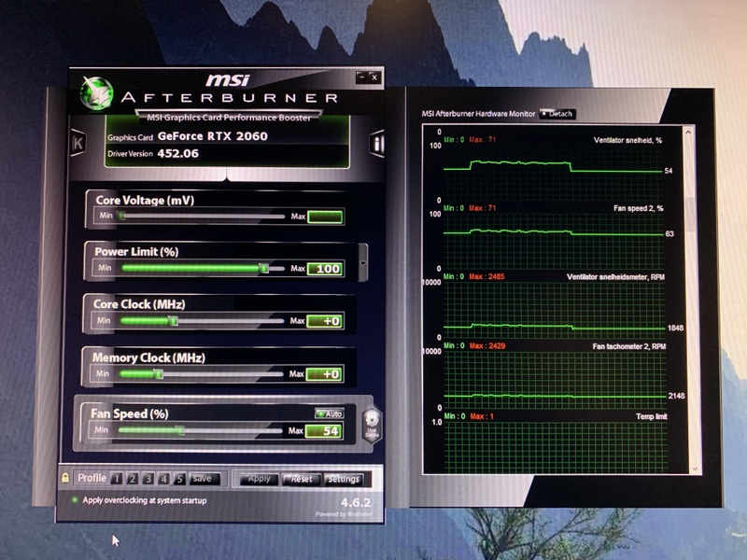
Task: Click the Ventilator snelheid, % graph label
Action: pos(627,141)
